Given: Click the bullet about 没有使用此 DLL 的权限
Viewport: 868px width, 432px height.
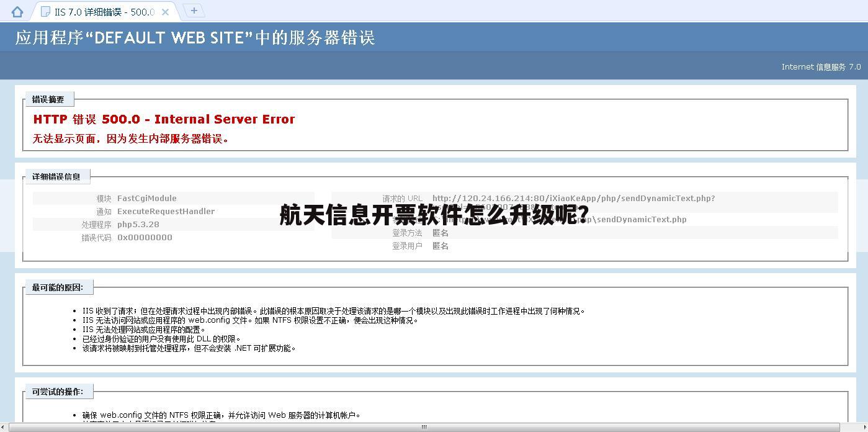Looking at the screenshot, I should click(162, 339).
